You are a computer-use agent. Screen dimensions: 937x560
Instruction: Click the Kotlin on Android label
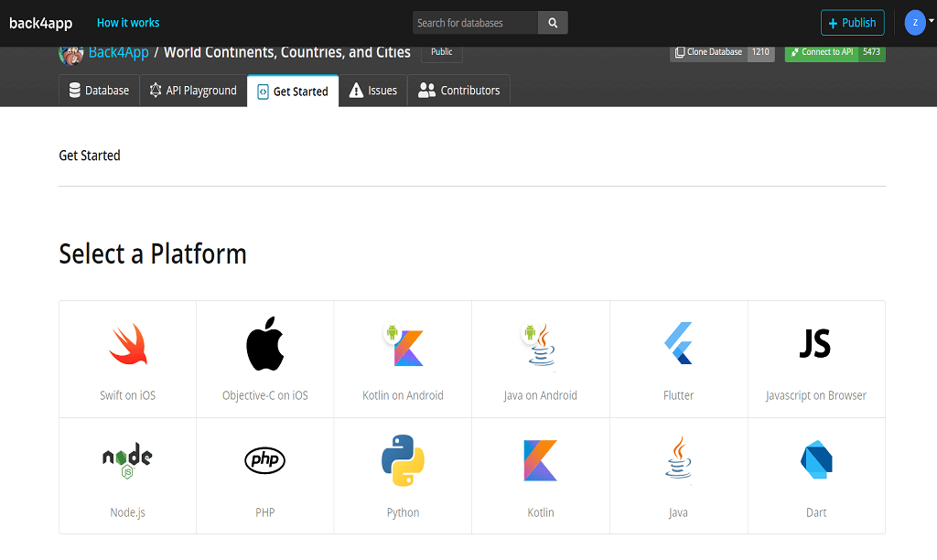[x=403, y=395]
